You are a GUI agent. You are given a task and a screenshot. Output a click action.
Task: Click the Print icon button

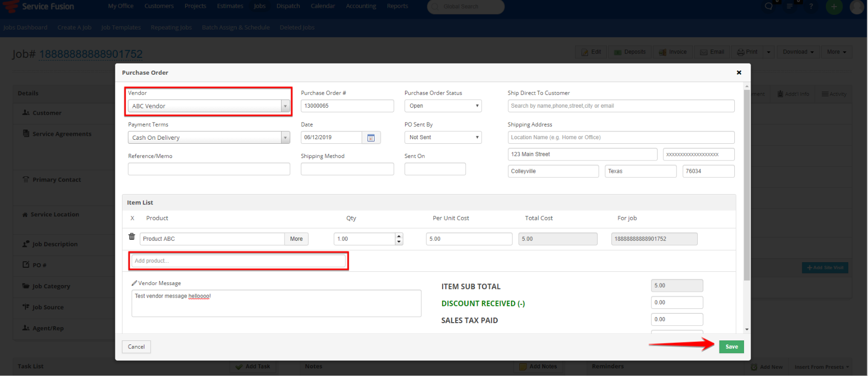(x=747, y=52)
